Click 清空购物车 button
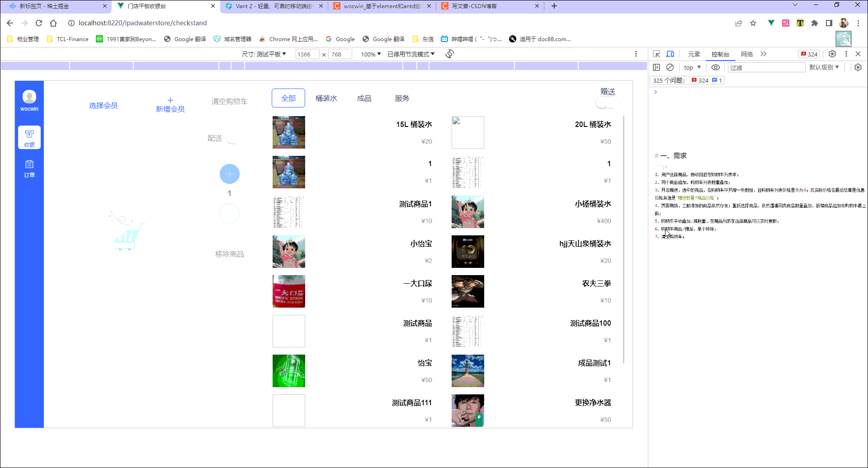868x468 pixels. (230, 101)
